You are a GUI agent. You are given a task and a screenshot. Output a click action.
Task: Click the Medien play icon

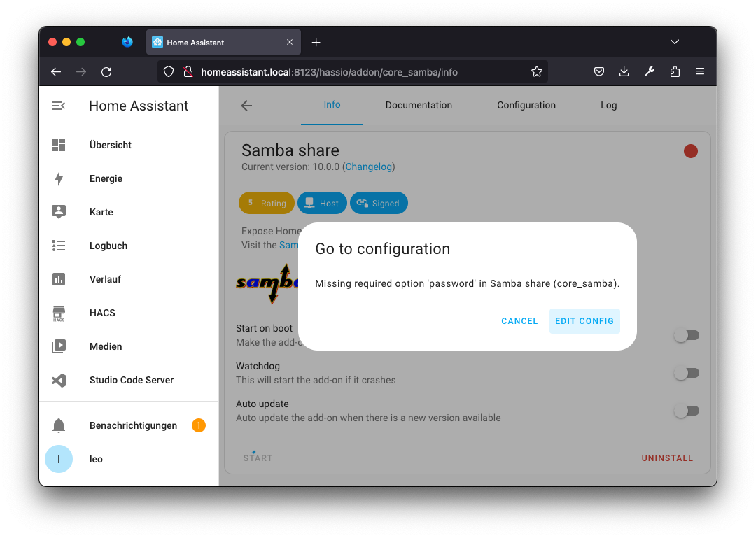59,346
